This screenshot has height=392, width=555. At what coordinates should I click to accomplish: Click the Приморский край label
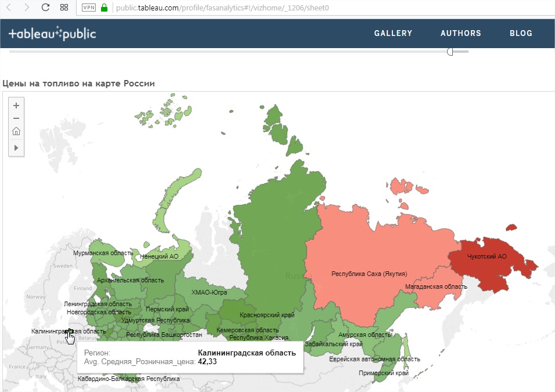tap(383, 372)
